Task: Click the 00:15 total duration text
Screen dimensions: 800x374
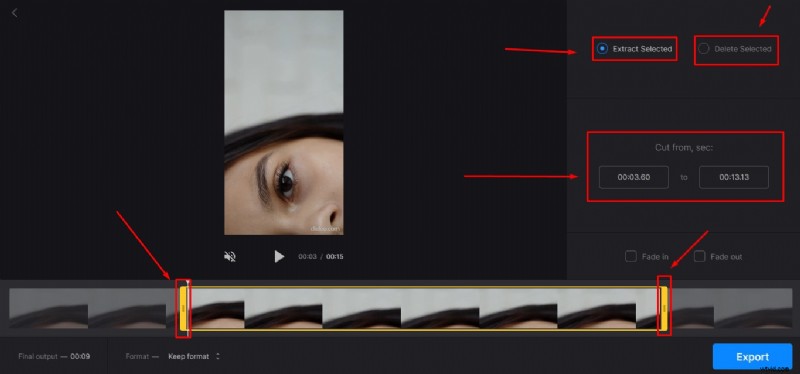Action: tap(335, 257)
